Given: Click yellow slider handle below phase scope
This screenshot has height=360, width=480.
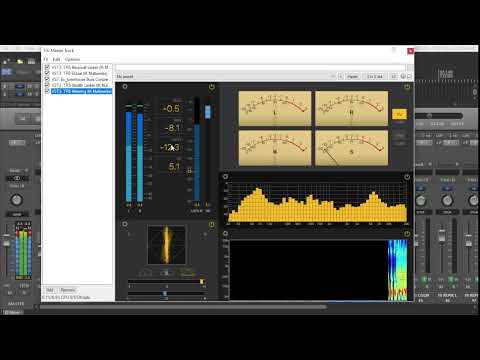Looking at the screenshot, I should tap(202, 282).
